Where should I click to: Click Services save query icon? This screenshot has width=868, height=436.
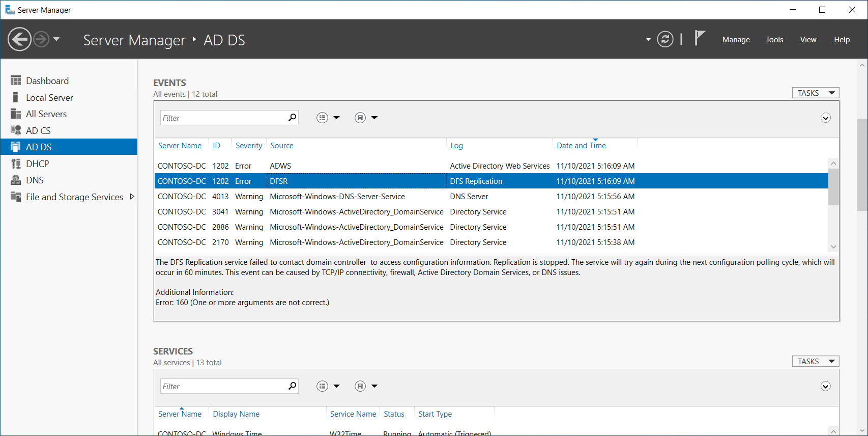[x=360, y=386]
